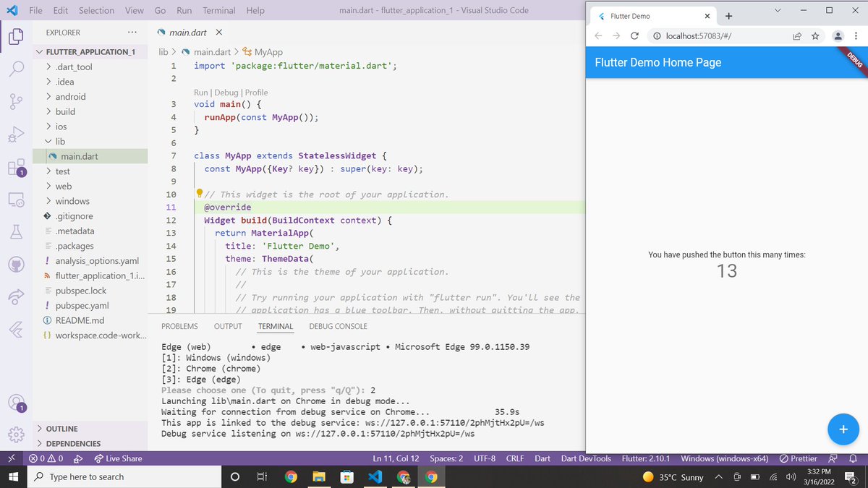This screenshot has height=488, width=868.
Task: Click the share icon in Chrome address bar
Action: pyautogui.click(x=797, y=36)
